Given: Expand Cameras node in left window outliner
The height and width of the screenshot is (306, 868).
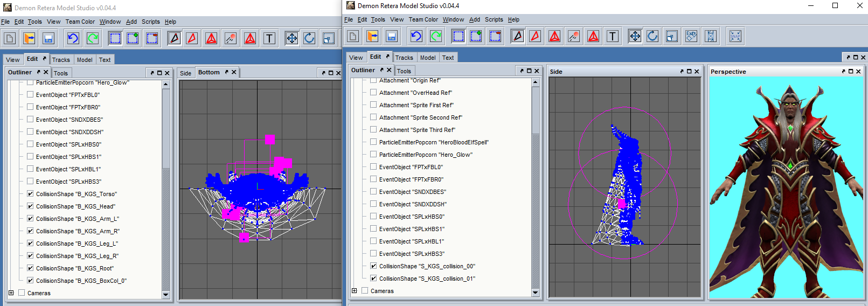Looking at the screenshot, I should [11, 293].
